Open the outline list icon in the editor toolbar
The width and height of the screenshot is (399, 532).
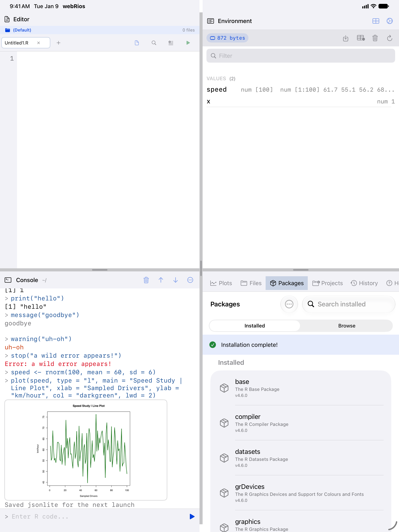tap(171, 43)
